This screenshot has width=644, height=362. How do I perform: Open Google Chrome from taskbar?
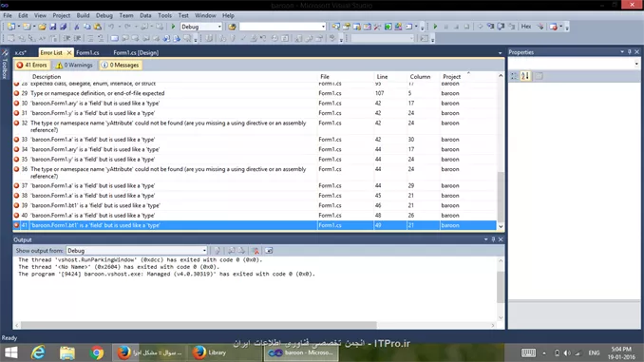tap(97, 352)
